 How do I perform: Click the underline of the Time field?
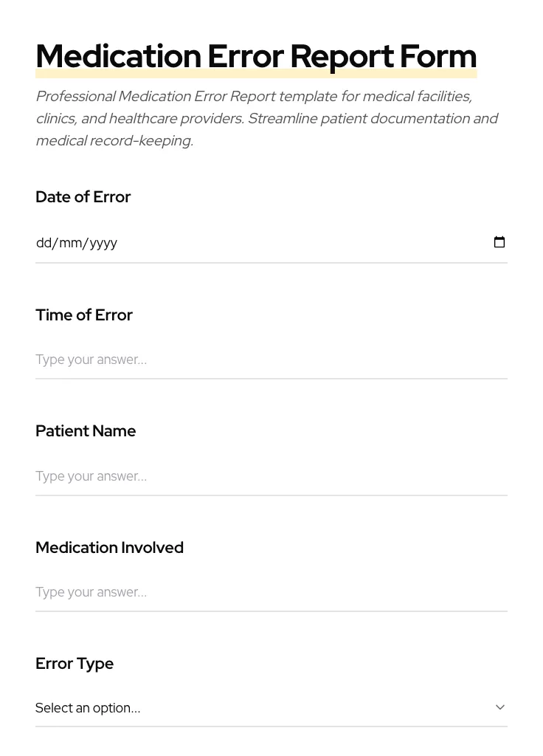pyautogui.click(x=271, y=379)
